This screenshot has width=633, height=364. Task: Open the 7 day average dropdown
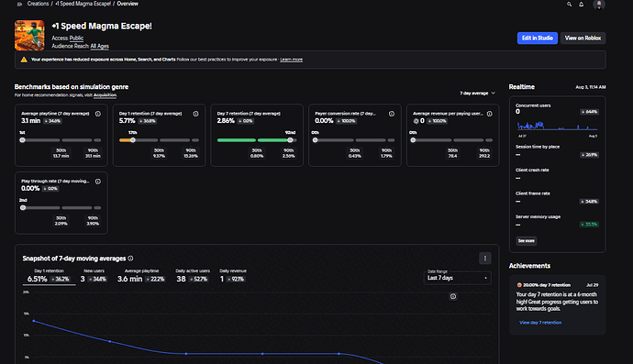point(477,94)
